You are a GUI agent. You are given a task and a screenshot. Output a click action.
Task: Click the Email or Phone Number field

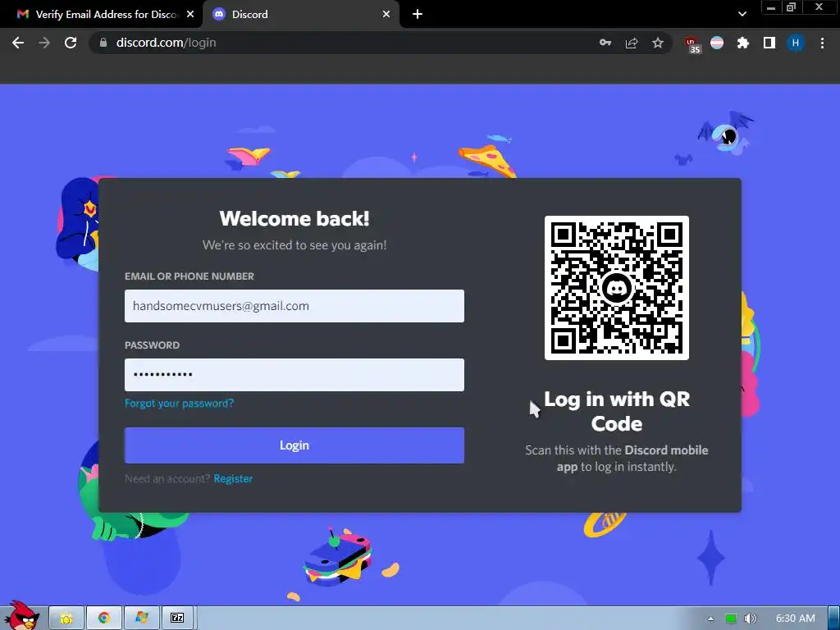point(294,306)
